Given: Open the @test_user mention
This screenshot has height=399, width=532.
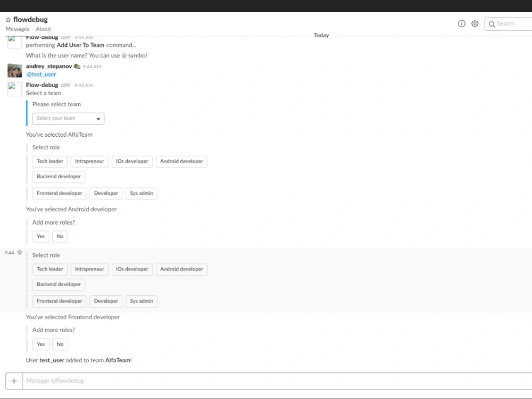Looking at the screenshot, I should coord(41,74).
